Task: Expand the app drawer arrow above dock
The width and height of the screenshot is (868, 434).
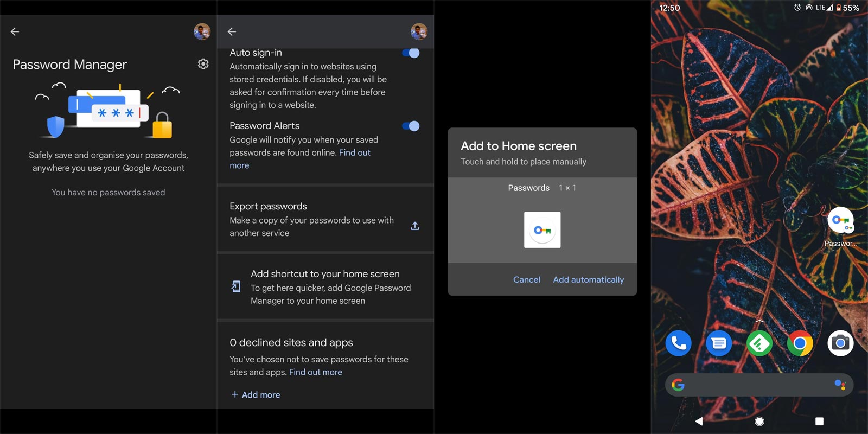Action: pyautogui.click(x=759, y=321)
